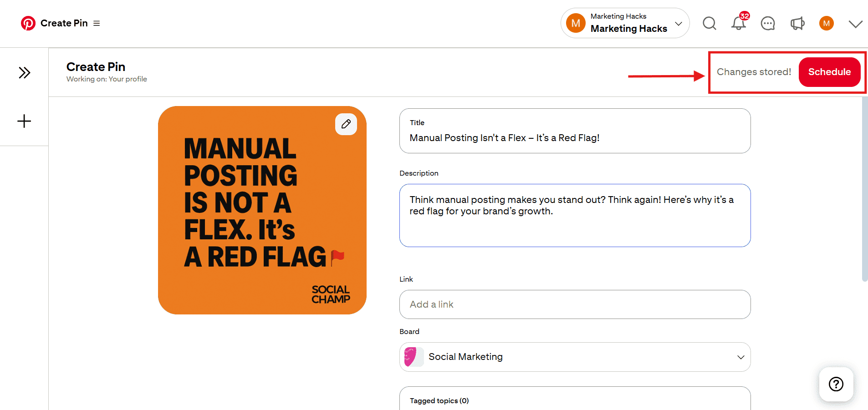The height and width of the screenshot is (410, 868).
Task: Open search using the magnifying glass icon
Action: tap(709, 23)
